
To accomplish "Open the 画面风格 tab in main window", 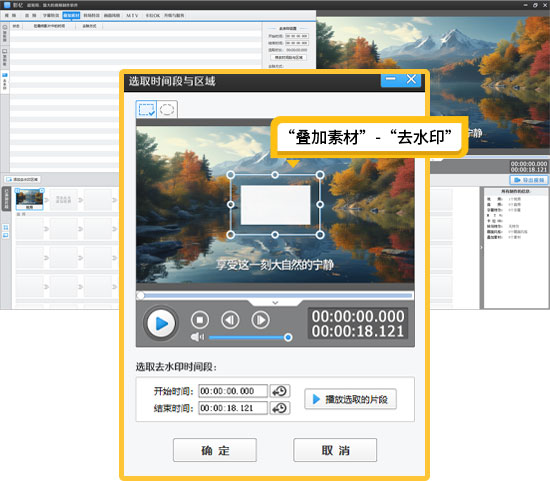I will coord(112,15).
